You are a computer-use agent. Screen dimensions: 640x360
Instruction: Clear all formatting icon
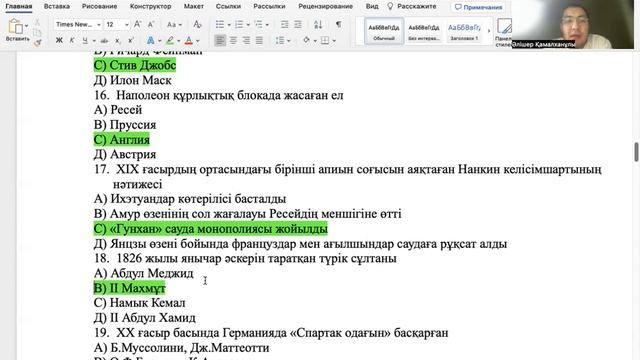tap(198, 24)
